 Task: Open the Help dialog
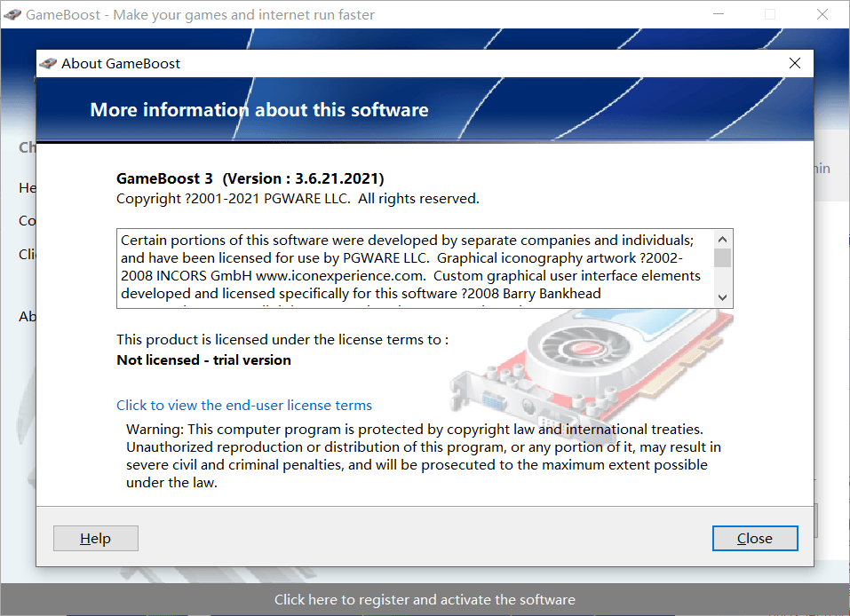pyautogui.click(x=95, y=538)
